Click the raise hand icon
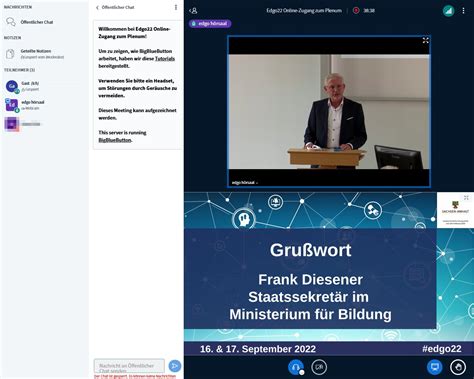The image size is (474, 379). (458, 367)
